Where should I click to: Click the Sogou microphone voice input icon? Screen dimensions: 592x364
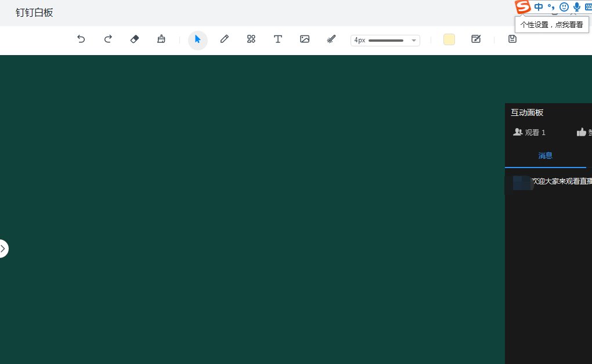coord(576,7)
